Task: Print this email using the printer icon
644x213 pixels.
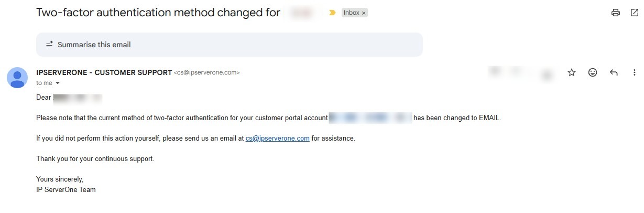Action: [x=616, y=13]
